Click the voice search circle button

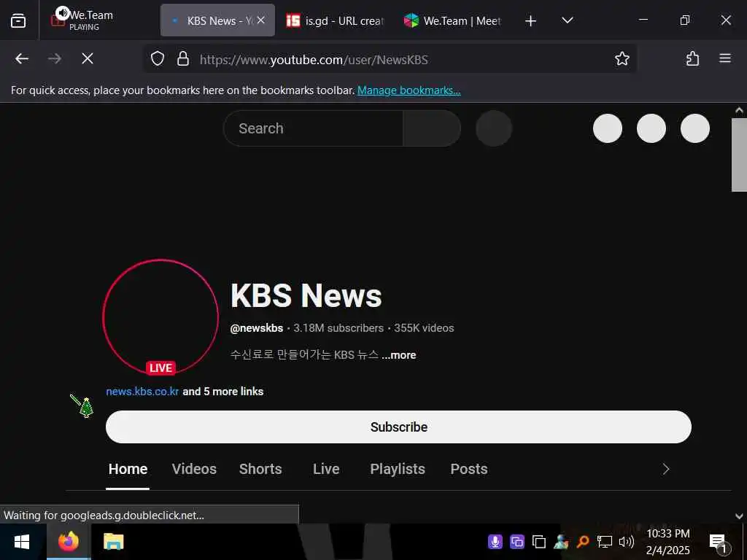(494, 128)
